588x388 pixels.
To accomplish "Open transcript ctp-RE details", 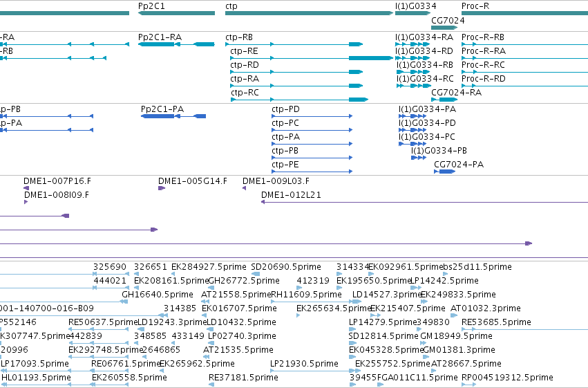I will coord(244,51).
